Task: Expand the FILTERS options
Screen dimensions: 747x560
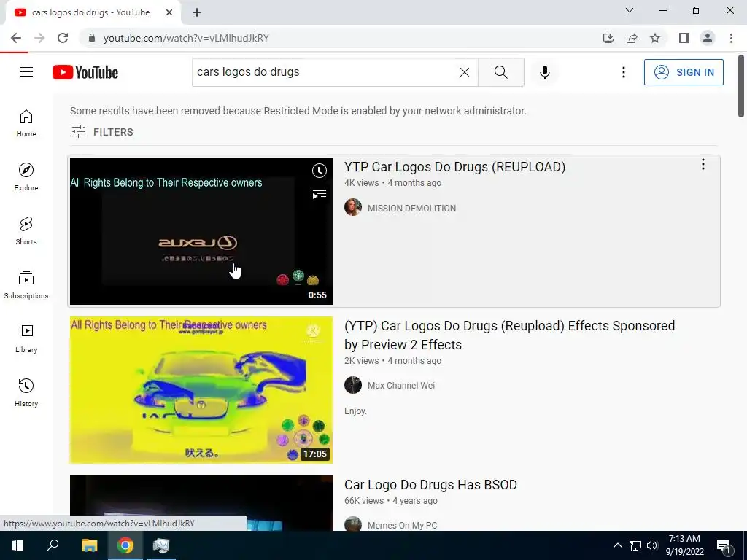Action: (102, 132)
